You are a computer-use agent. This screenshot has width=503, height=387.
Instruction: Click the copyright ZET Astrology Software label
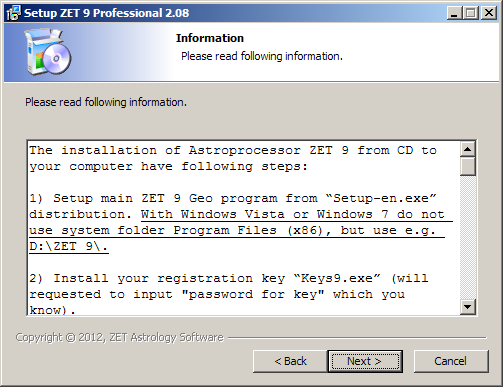click(119, 337)
